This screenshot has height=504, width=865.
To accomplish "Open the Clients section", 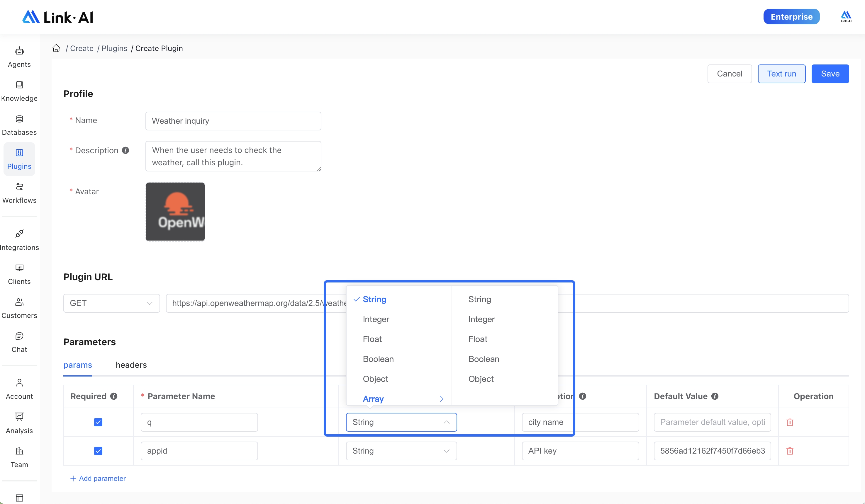I will (x=19, y=275).
